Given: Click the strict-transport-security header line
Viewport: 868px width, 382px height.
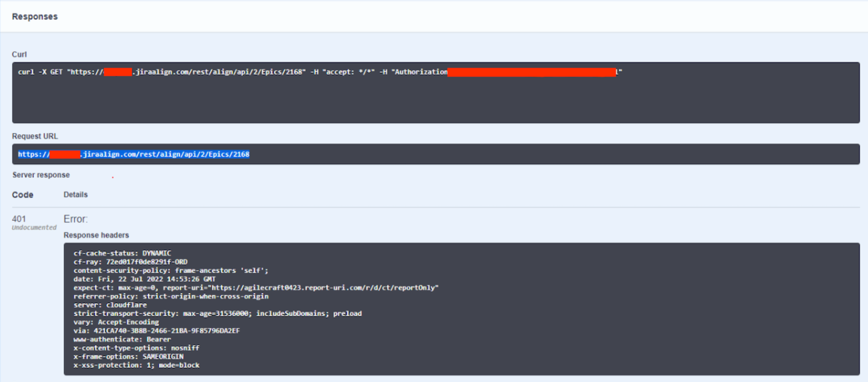Looking at the screenshot, I should click(x=217, y=314).
